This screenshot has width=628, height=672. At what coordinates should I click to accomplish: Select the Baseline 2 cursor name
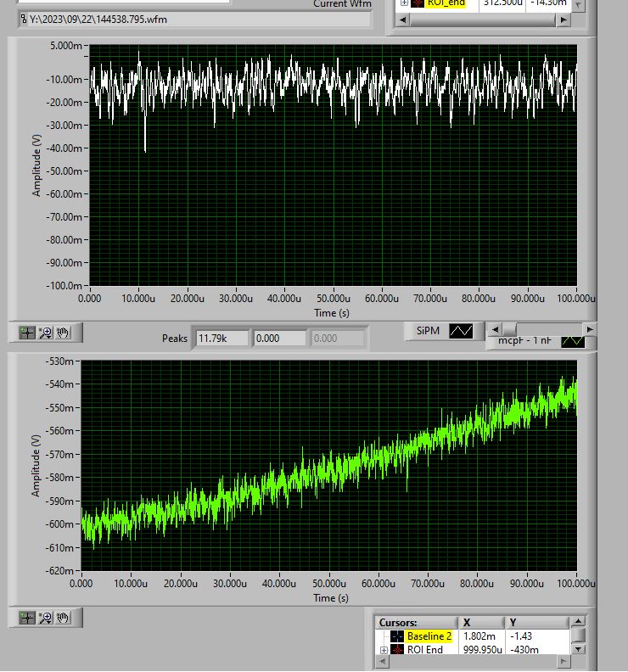point(429,636)
